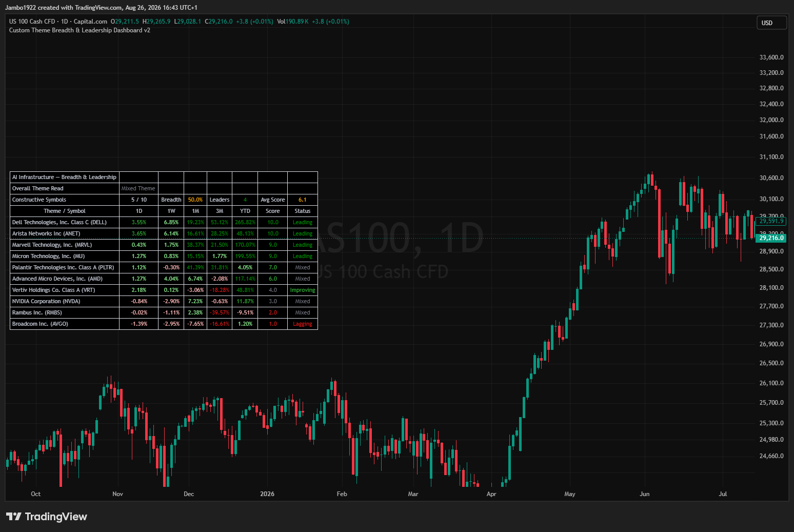Click Palantir's 41.39% one-month value
Image resolution: width=794 pixels, height=532 pixels.
pyautogui.click(x=195, y=267)
